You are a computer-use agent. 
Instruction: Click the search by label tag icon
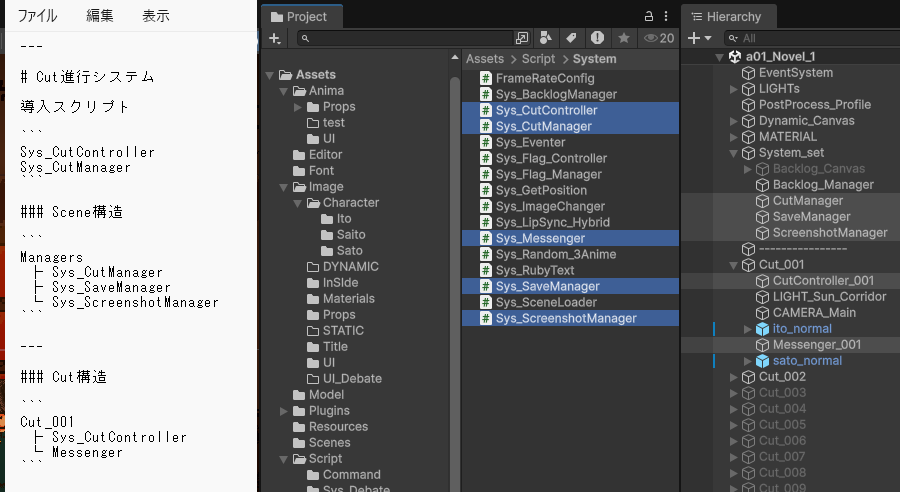coord(571,38)
